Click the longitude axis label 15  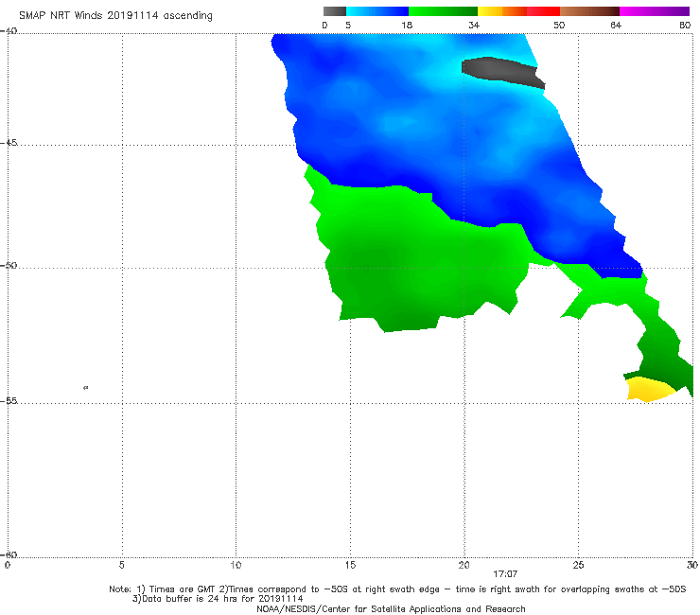point(350,566)
